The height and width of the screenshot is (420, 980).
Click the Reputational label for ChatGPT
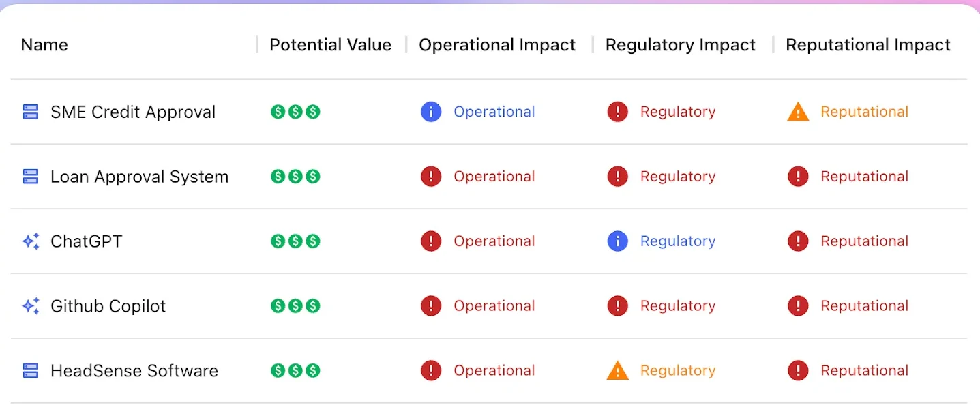coord(864,241)
